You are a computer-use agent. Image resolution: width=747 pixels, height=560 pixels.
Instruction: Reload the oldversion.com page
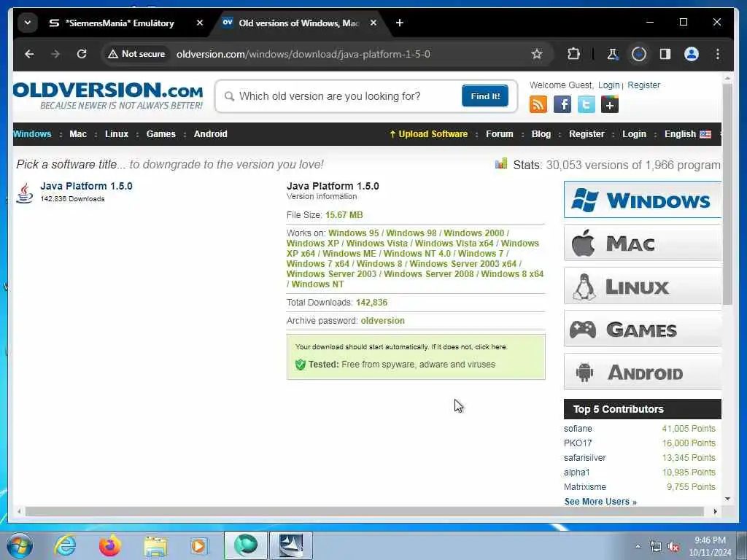point(82,54)
